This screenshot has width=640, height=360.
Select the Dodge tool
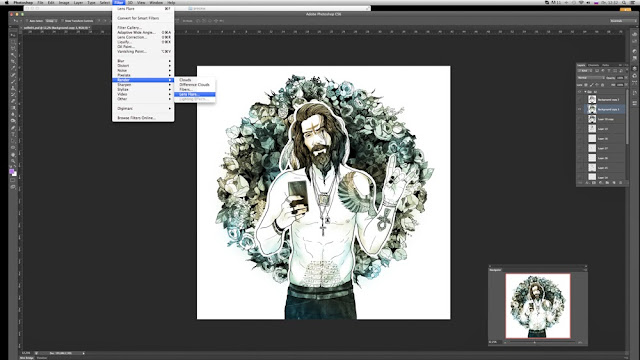pos(13,121)
